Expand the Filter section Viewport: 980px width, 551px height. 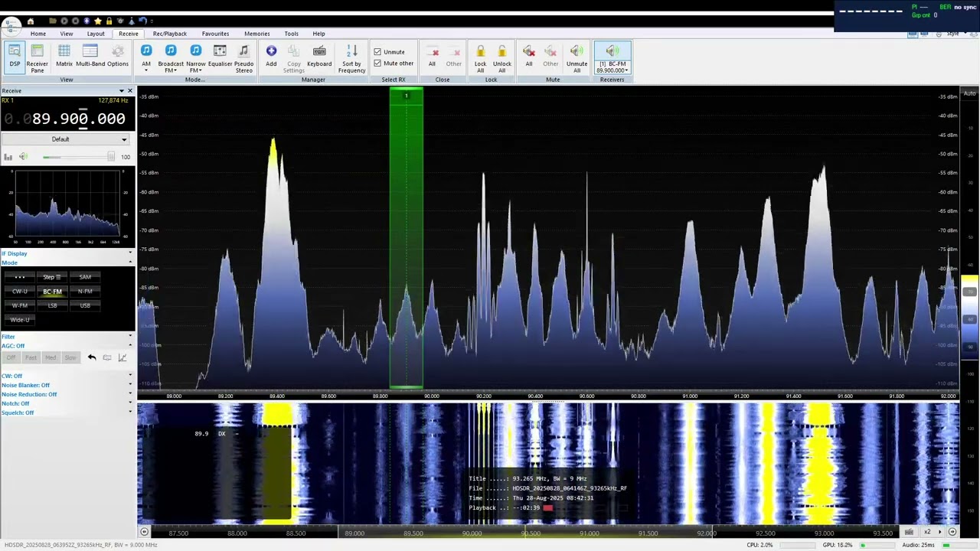coord(67,337)
